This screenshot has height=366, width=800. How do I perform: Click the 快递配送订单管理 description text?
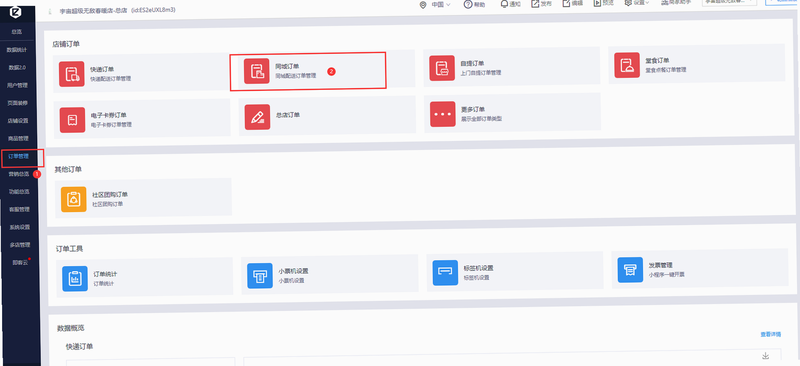point(111,79)
